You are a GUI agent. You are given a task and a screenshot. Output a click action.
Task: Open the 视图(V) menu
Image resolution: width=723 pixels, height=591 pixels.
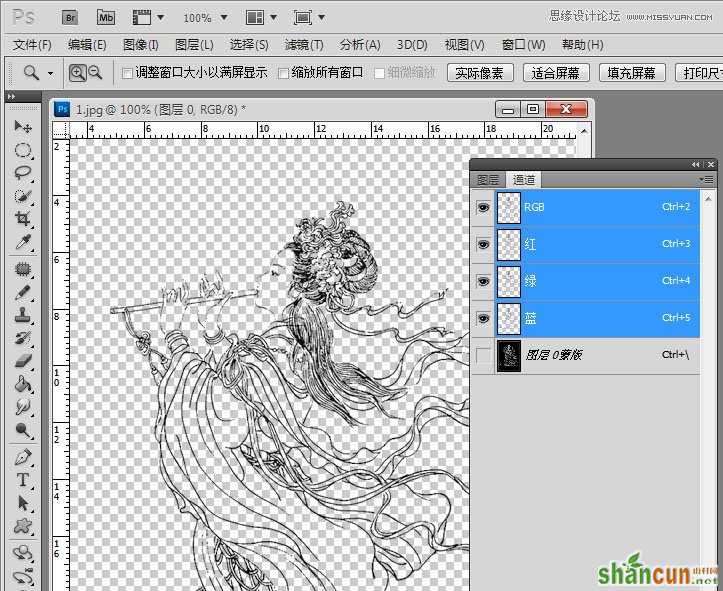click(464, 45)
